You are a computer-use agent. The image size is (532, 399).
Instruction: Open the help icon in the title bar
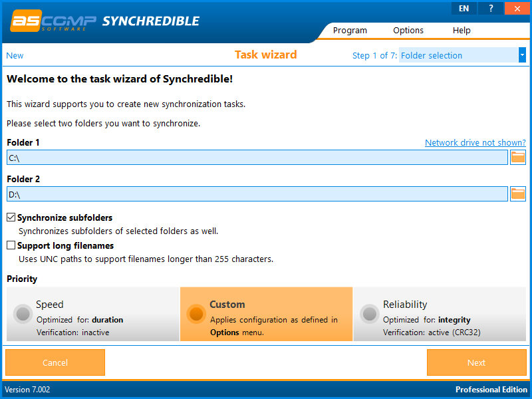pos(490,8)
